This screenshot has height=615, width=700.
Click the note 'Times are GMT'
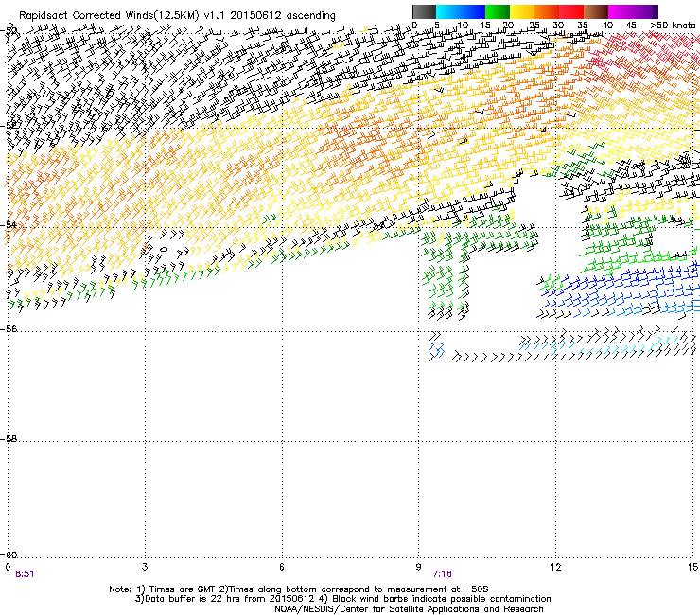click(183, 589)
